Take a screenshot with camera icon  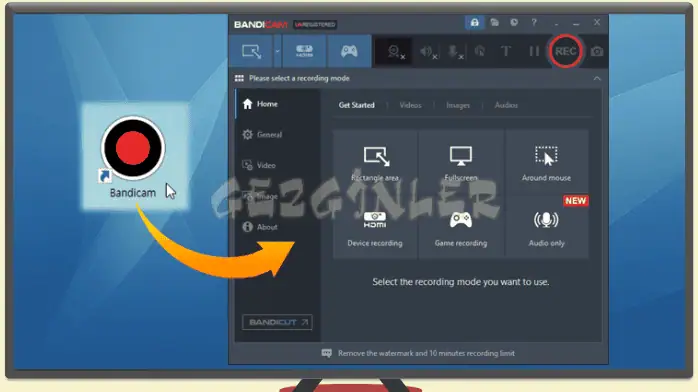click(x=597, y=52)
